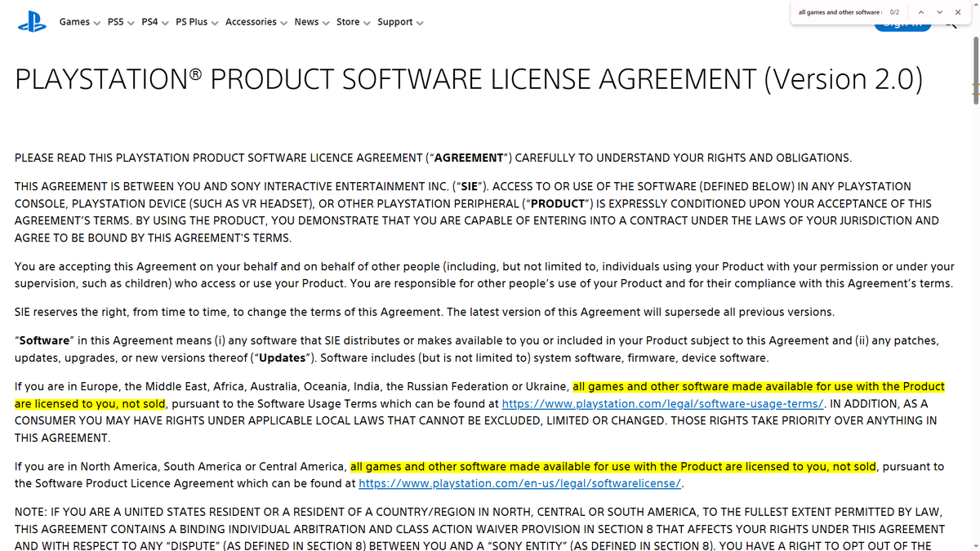The width and height of the screenshot is (980, 551).
Task: Jump to next find result
Action: tap(939, 12)
